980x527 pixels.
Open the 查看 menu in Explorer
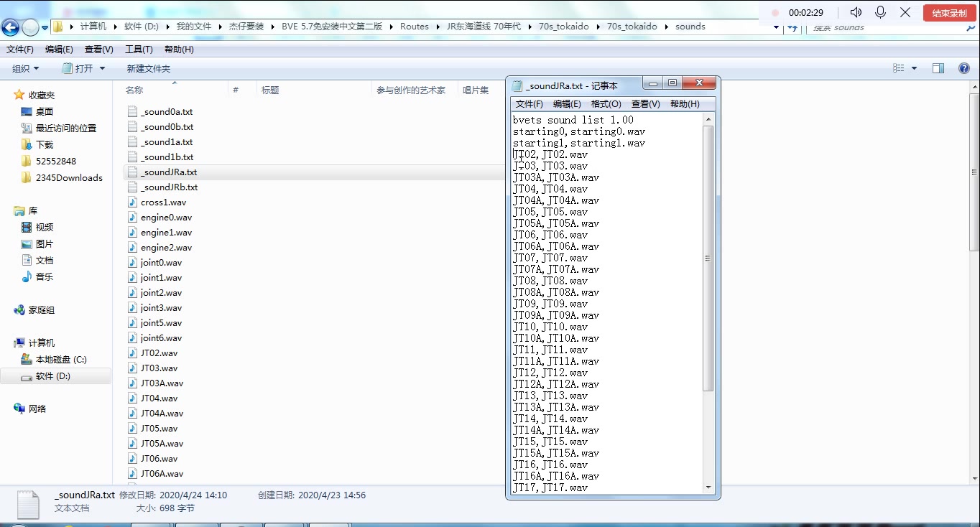(x=99, y=49)
